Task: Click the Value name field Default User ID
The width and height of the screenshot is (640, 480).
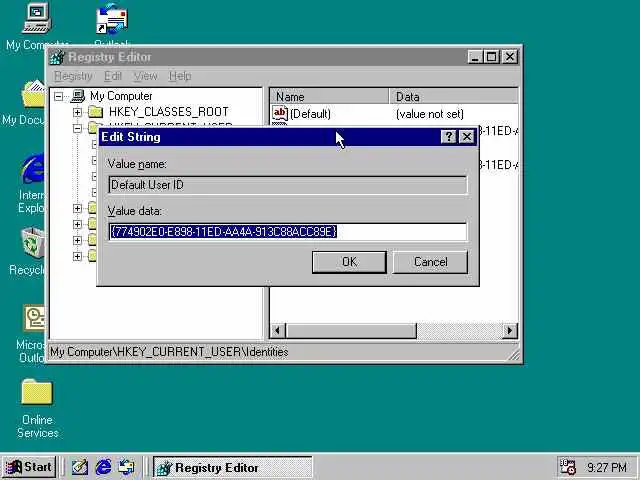Action: pos(288,185)
